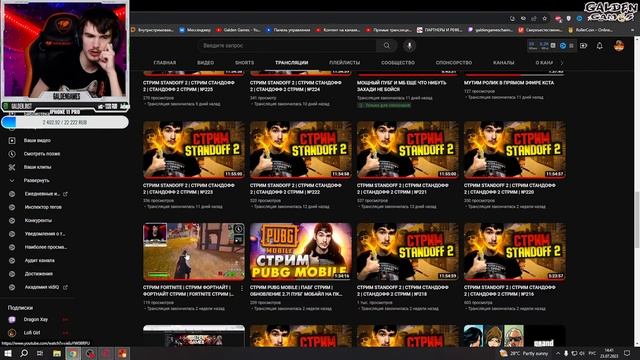Viewport: 640px width, 360px height.
Task: Open Task View on taskbar
Action: [40, 353]
